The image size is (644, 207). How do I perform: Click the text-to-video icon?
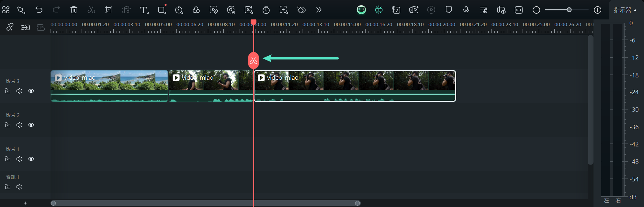coord(396,10)
